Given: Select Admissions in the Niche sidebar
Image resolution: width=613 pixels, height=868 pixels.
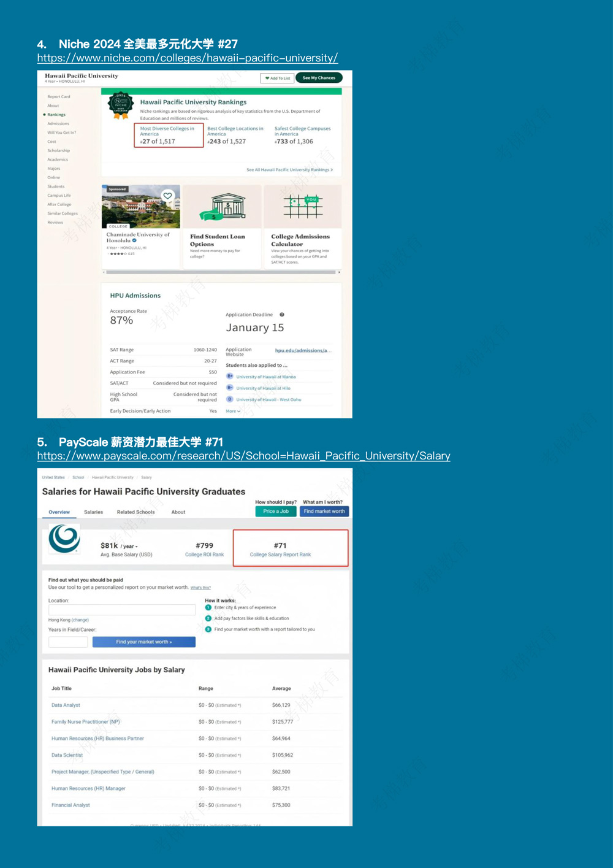Looking at the screenshot, I should point(58,123).
